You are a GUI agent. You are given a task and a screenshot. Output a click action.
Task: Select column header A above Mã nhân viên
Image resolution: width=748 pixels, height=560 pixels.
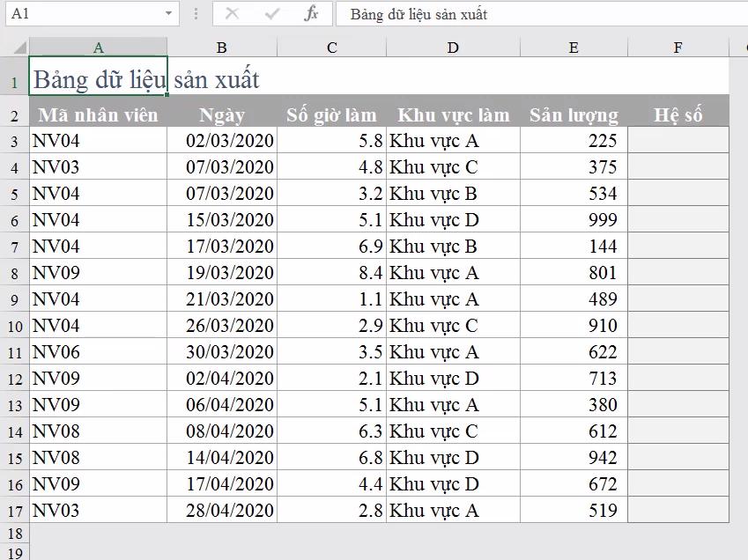coord(99,47)
